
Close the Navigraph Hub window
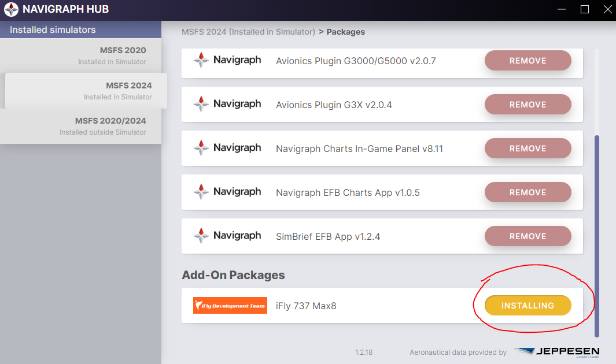tap(607, 9)
